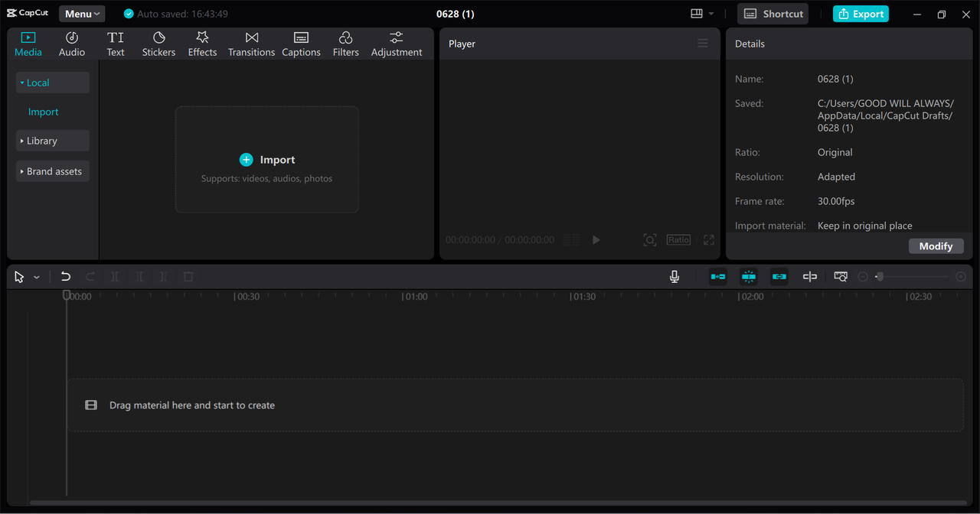Open the Captions tab

tap(301, 44)
